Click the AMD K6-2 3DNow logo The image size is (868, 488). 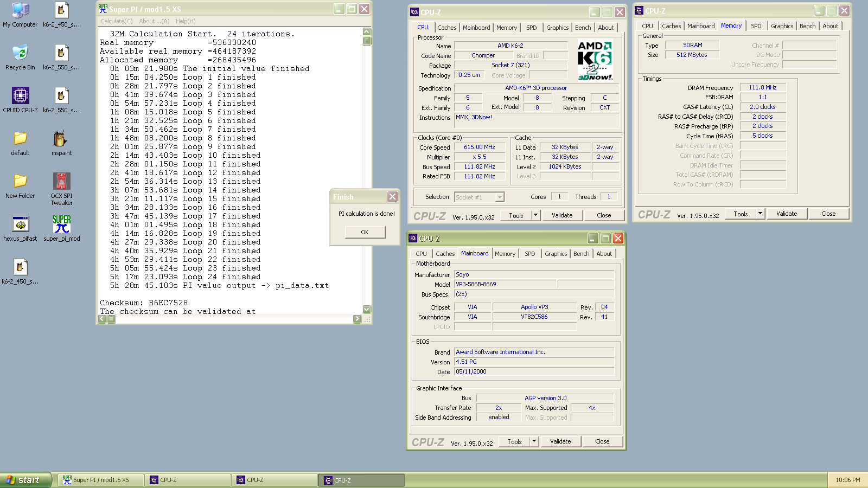pyautogui.click(x=595, y=61)
